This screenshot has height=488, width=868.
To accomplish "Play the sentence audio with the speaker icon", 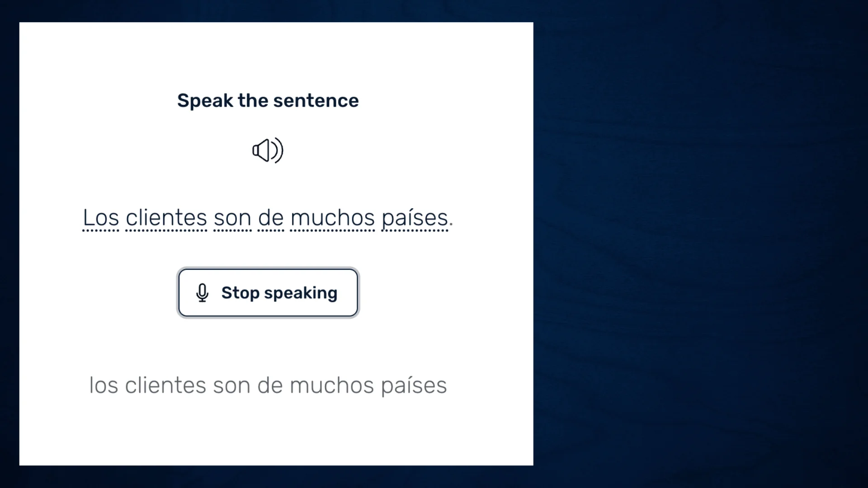I will [268, 150].
